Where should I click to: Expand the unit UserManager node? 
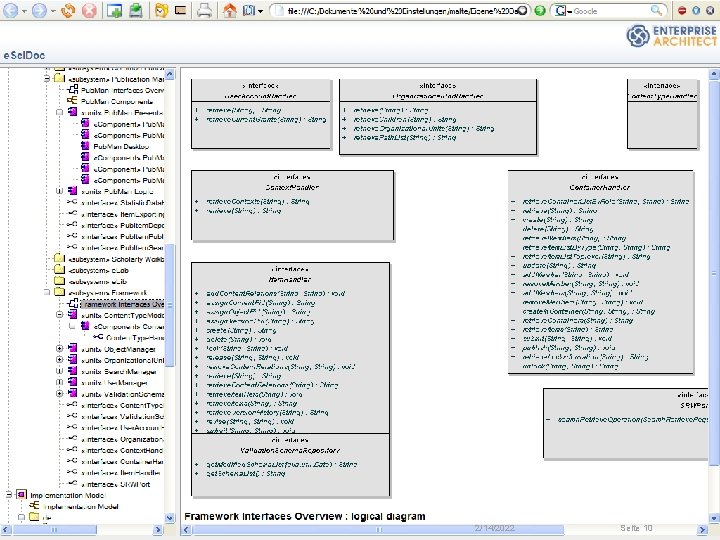pos(60,382)
